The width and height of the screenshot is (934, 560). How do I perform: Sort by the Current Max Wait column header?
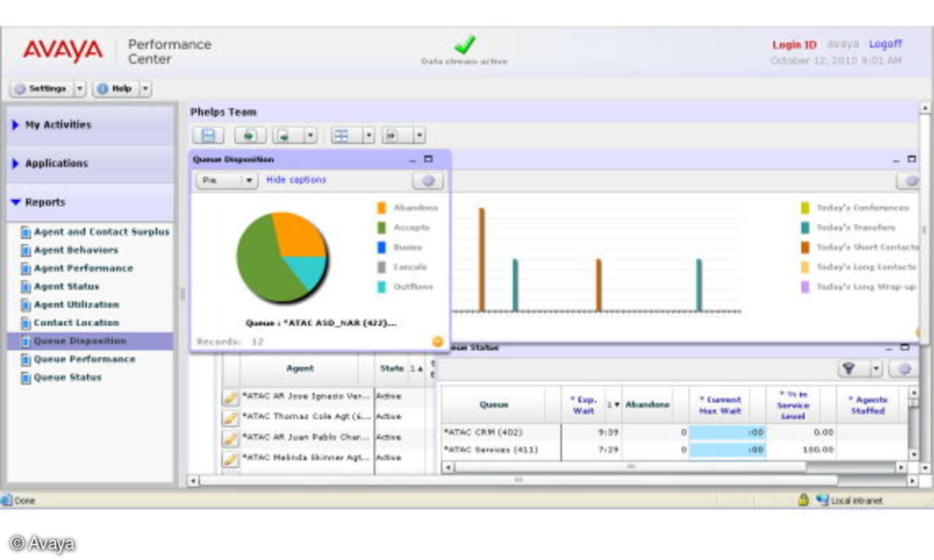coord(720,404)
